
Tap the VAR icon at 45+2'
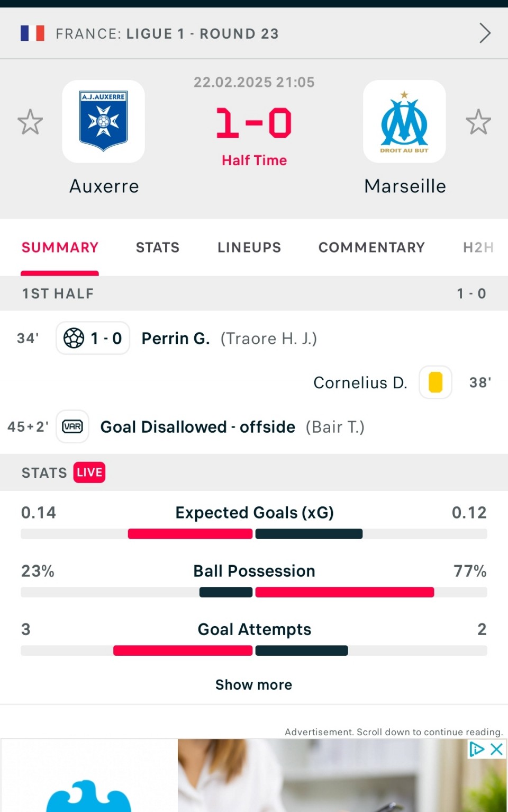click(72, 426)
